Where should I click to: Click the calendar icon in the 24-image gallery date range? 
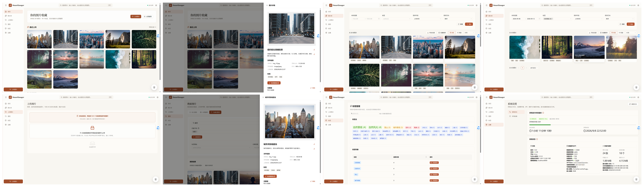click(379, 19)
